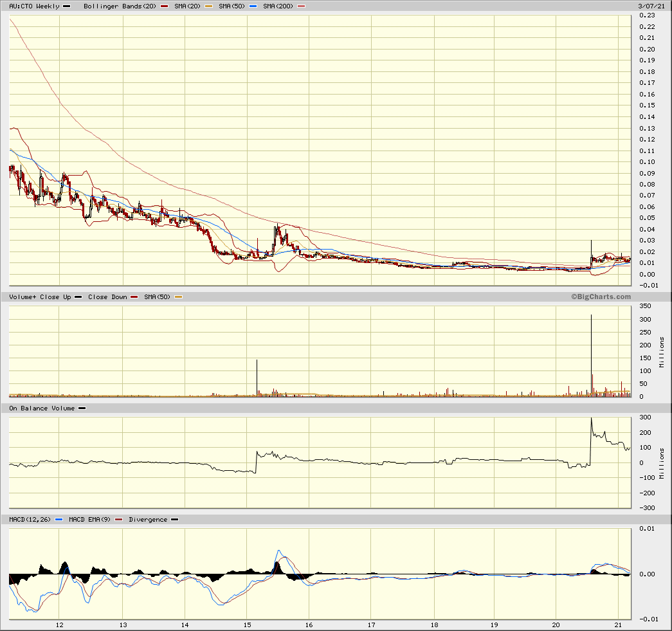
Task: Click the year 16 label on the time axis
Action: point(309,625)
